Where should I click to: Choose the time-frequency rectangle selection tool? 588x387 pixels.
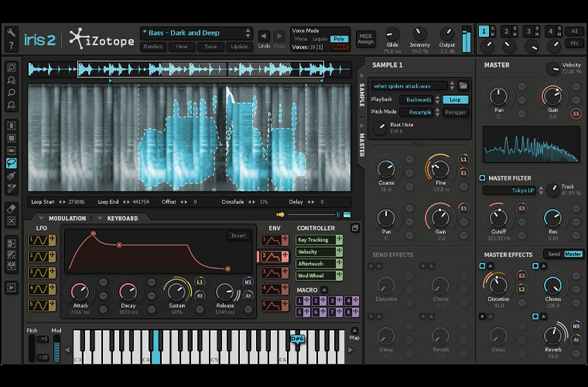coord(12,138)
